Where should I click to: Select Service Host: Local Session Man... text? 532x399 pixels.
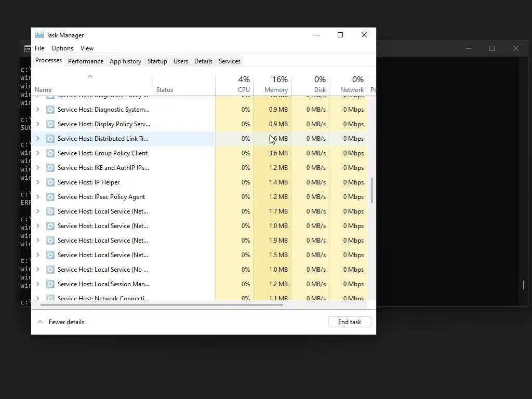point(103,284)
